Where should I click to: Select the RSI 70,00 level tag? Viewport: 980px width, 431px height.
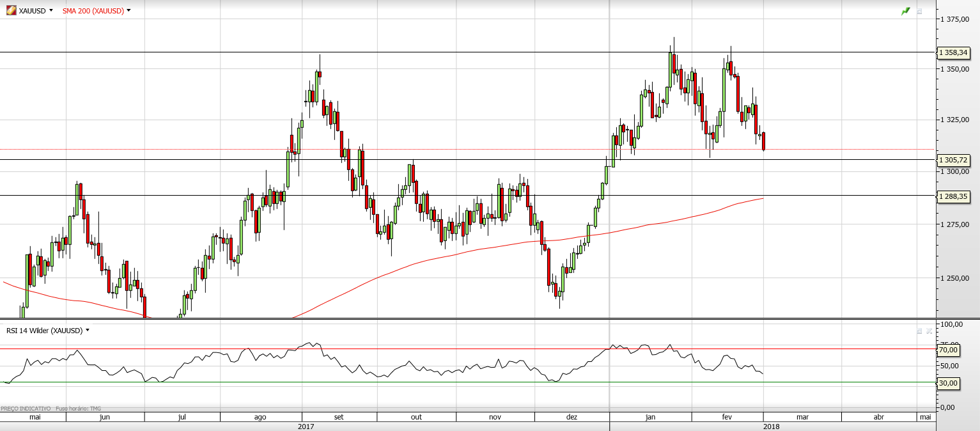948,350
